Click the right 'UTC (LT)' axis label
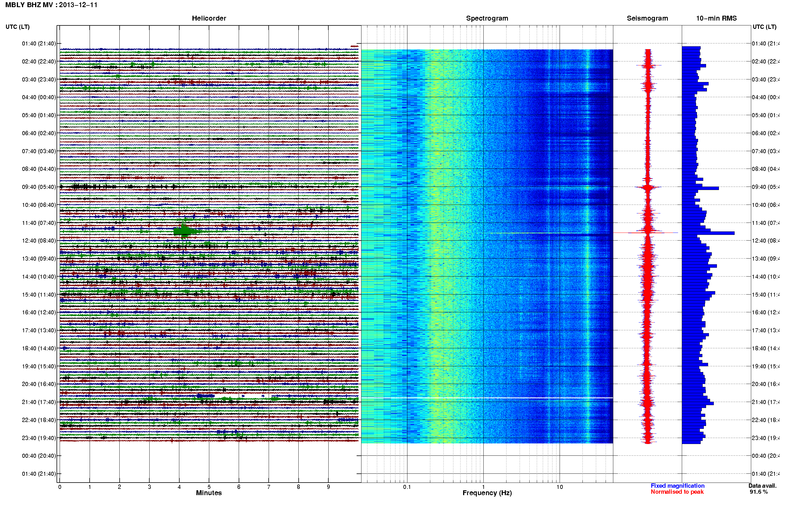The width and height of the screenshot is (812, 508). pyautogui.click(x=764, y=27)
